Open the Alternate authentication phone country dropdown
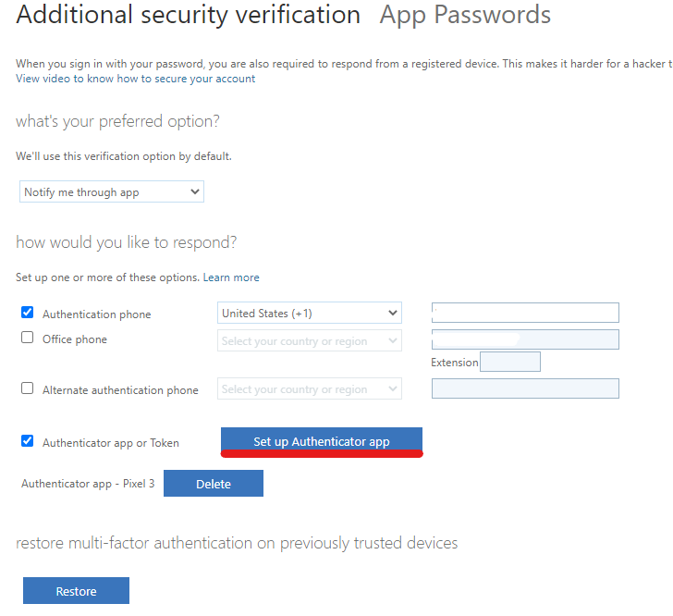Screen dimensions: 673x616 310,389
